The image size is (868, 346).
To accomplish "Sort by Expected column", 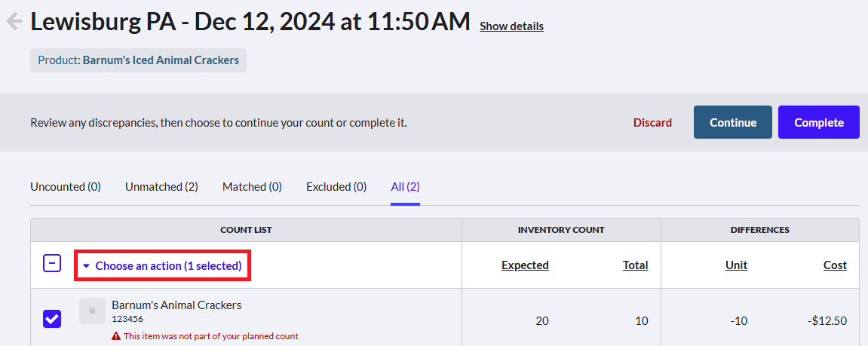I will coord(525,265).
